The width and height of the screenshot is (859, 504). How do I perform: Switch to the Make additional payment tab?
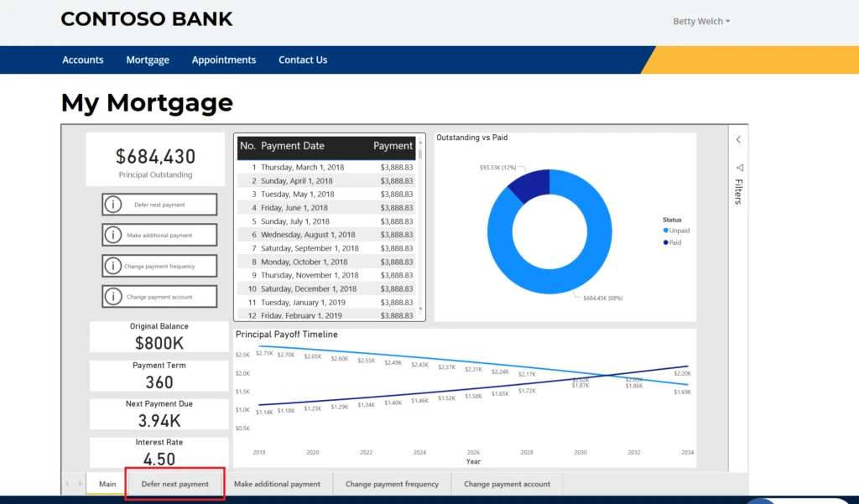pos(279,484)
